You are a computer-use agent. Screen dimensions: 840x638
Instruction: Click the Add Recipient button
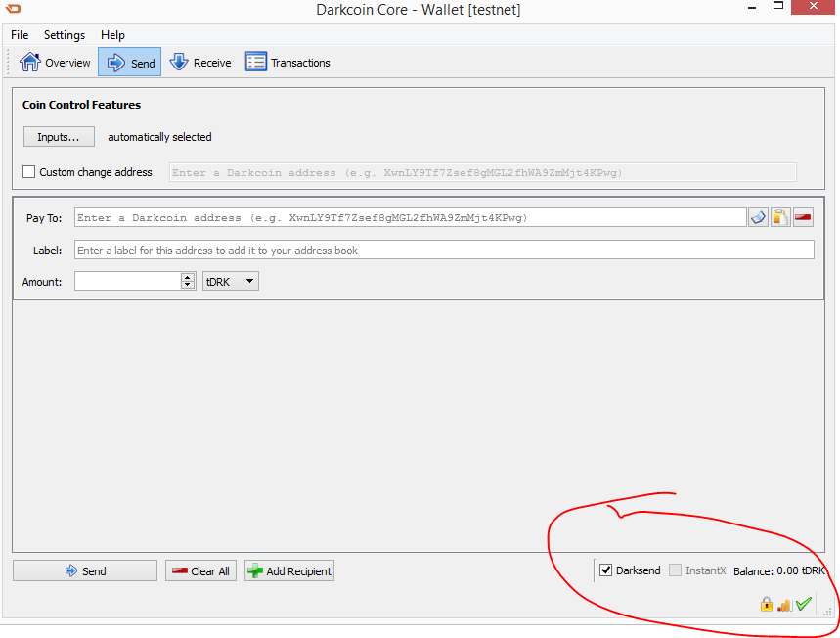(x=289, y=571)
